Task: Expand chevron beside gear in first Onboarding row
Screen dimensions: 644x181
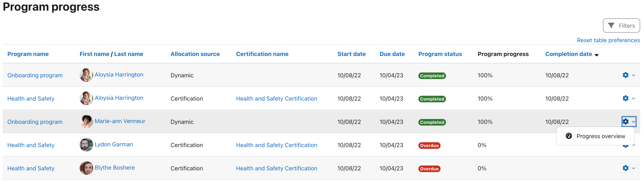Action: coord(634,75)
